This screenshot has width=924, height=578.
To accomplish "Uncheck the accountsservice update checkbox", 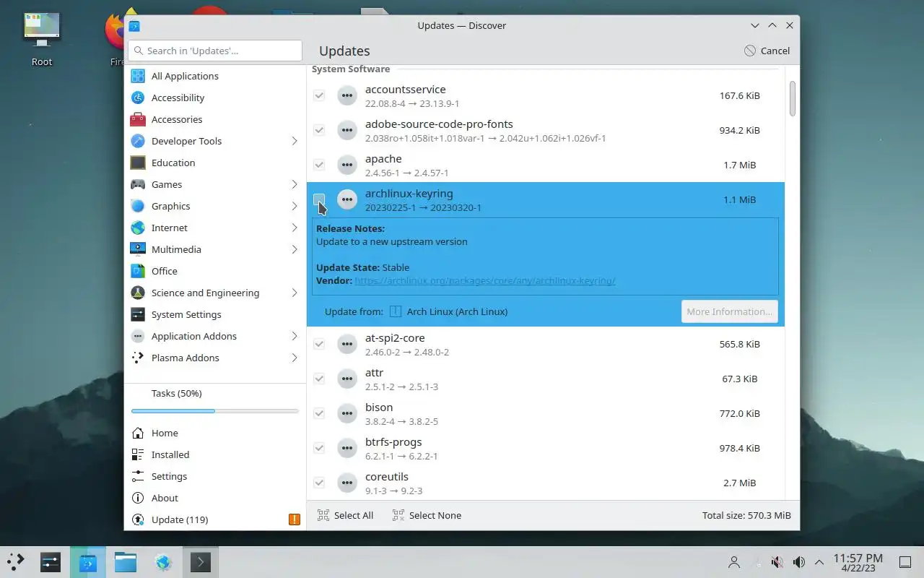I will tap(319, 95).
